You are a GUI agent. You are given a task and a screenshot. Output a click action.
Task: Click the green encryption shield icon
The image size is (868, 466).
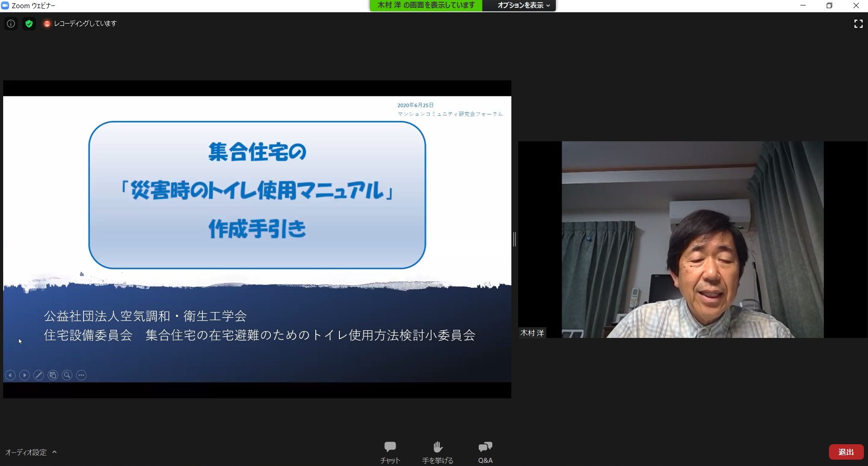click(29, 24)
